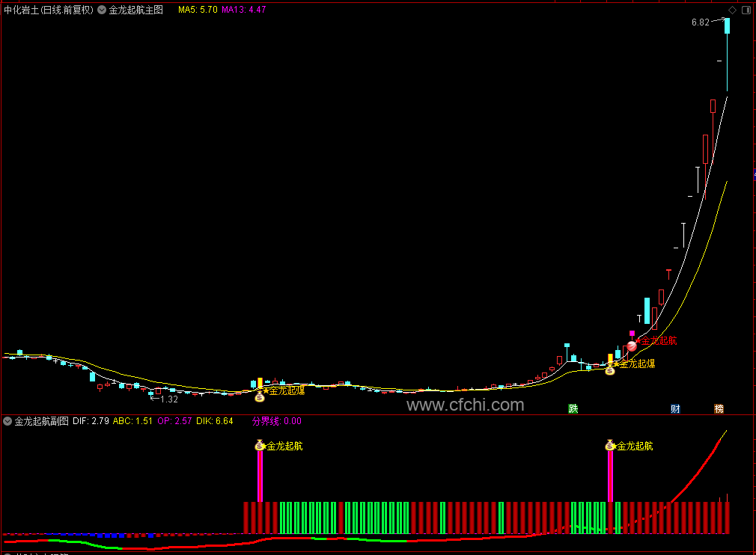Viewport: 756px width, 555px height.
Task: Click the second money bag in the sub-chart
Action: click(x=610, y=446)
